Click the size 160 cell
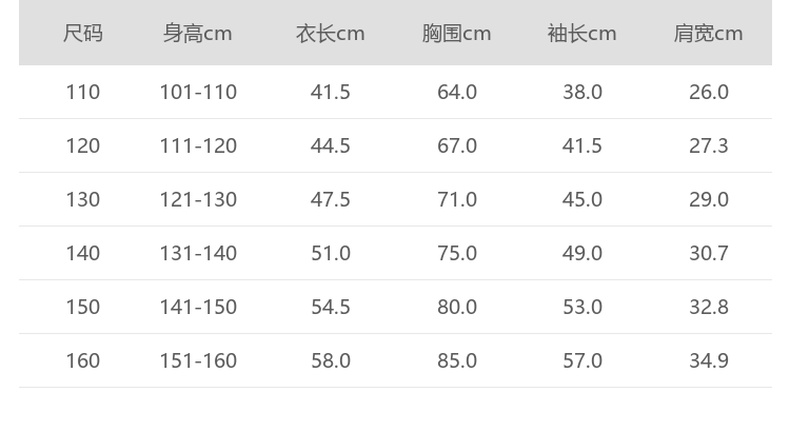 tap(83, 360)
